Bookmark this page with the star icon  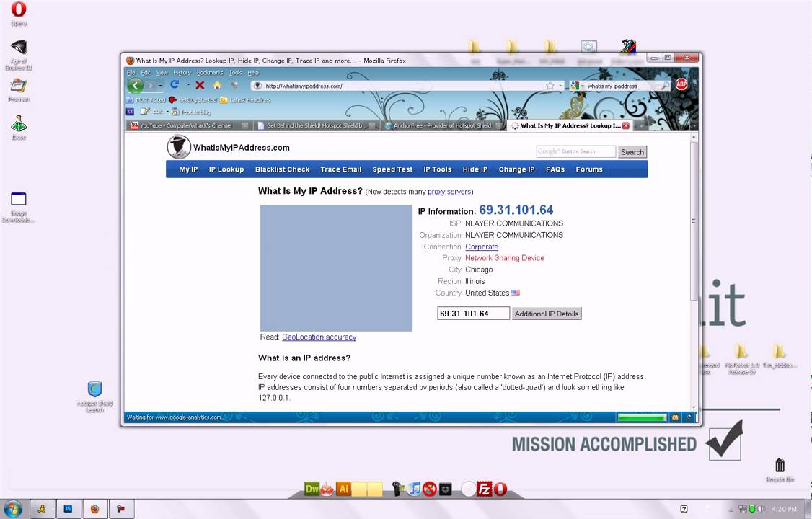[550, 86]
